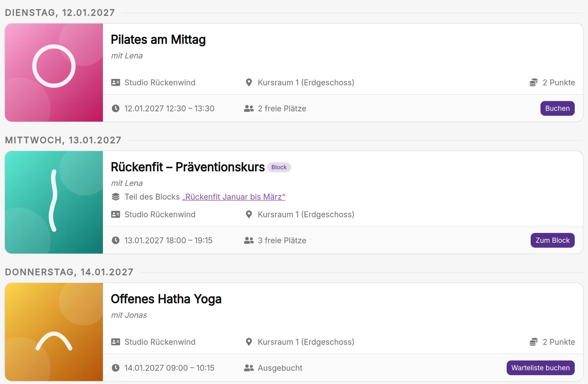Book the Pilates am Mittag class
Image resolution: width=588 pixels, height=384 pixels.
coord(557,109)
